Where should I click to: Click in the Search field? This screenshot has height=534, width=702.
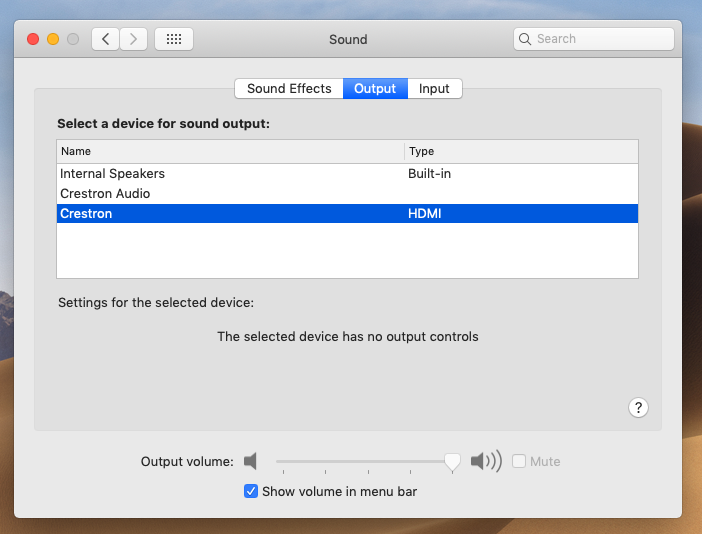click(x=600, y=39)
